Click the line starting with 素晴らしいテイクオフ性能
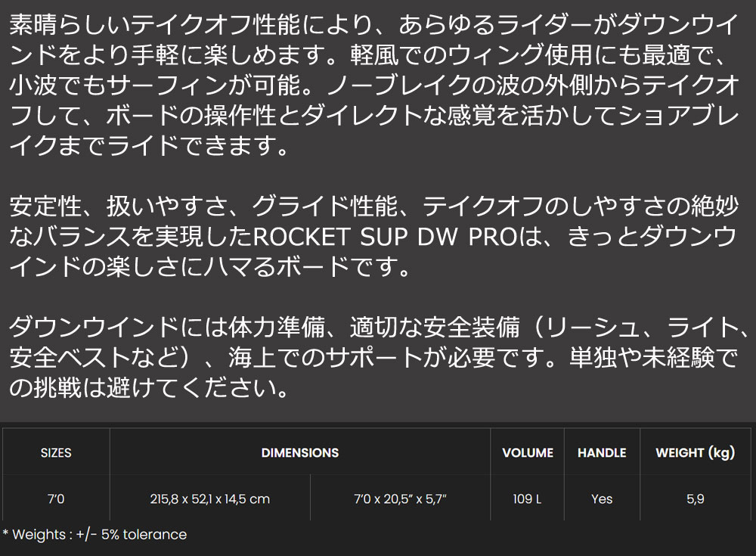Image resolution: width=756 pixels, height=556 pixels. coord(370,26)
